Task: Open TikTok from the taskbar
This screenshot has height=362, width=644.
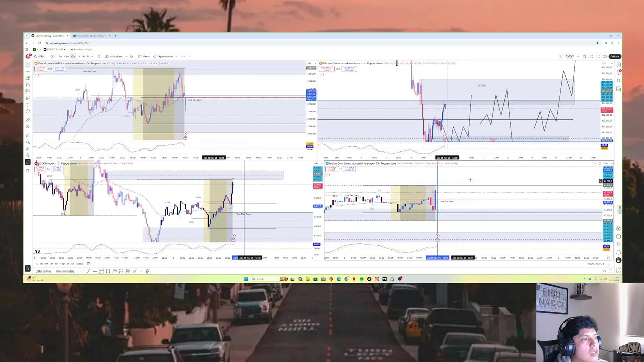Action: (x=369, y=279)
